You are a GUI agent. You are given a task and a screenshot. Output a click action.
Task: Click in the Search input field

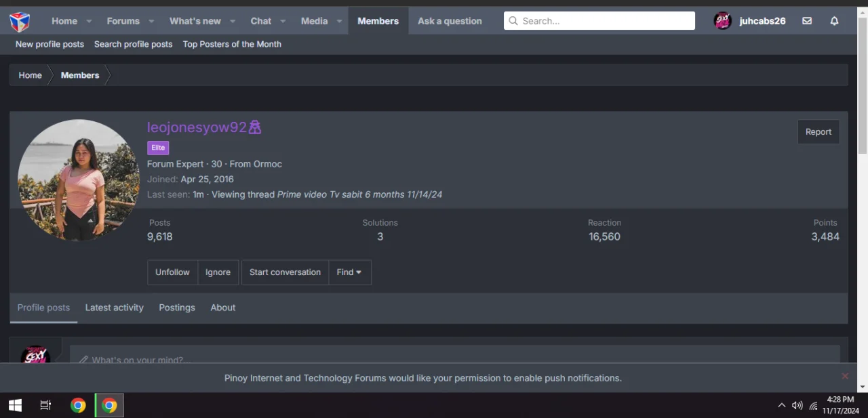click(x=599, y=21)
